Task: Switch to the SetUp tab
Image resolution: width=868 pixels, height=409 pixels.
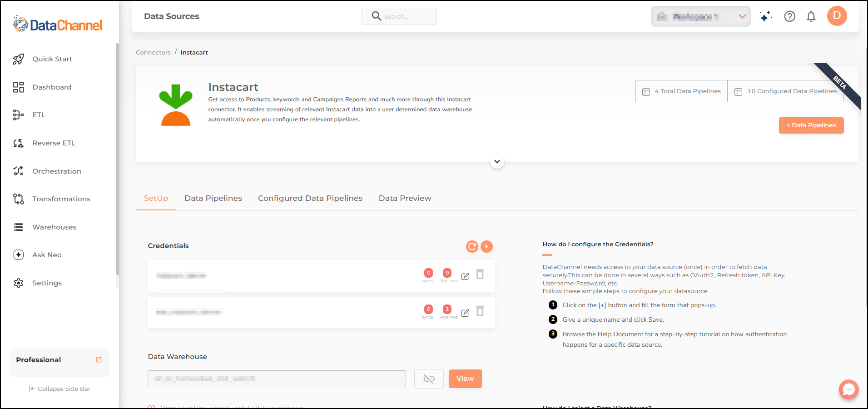Action: [x=156, y=198]
